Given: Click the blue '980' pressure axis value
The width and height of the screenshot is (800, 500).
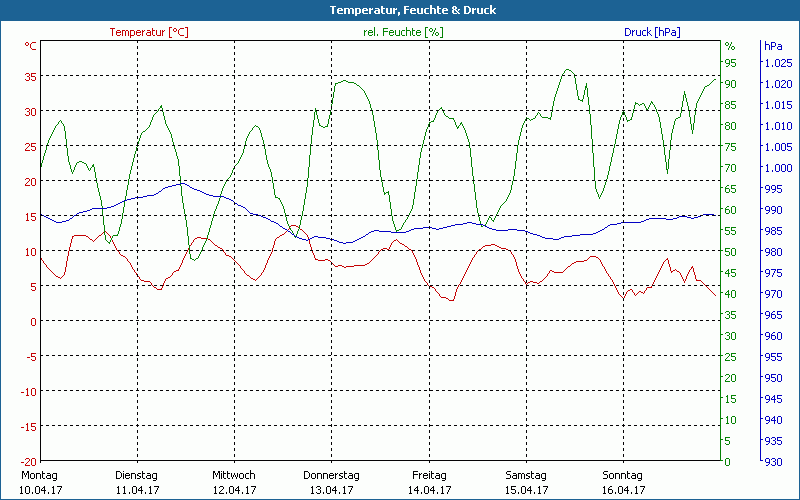Looking at the screenshot, I should click(773, 252).
